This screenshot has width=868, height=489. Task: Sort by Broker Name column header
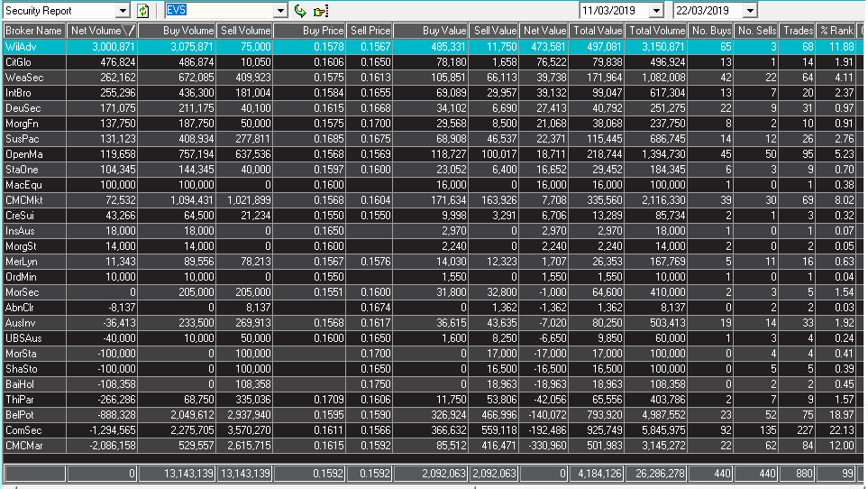[x=34, y=31]
